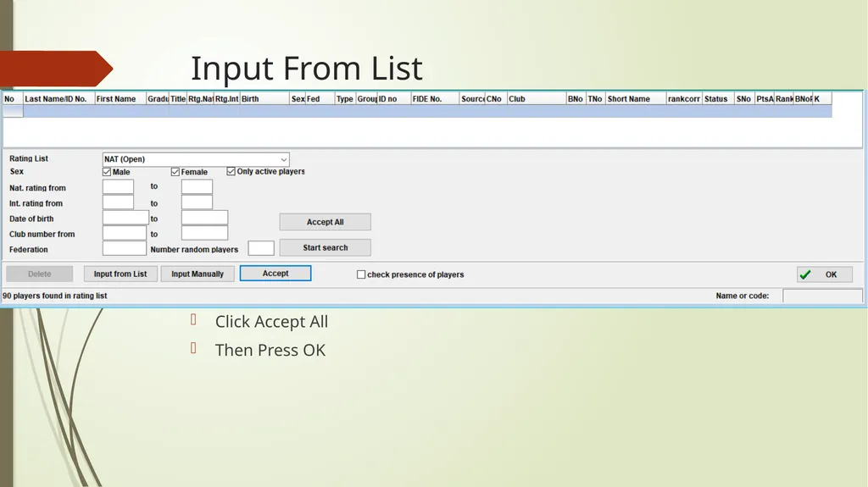Click the Federation input field

coord(125,248)
